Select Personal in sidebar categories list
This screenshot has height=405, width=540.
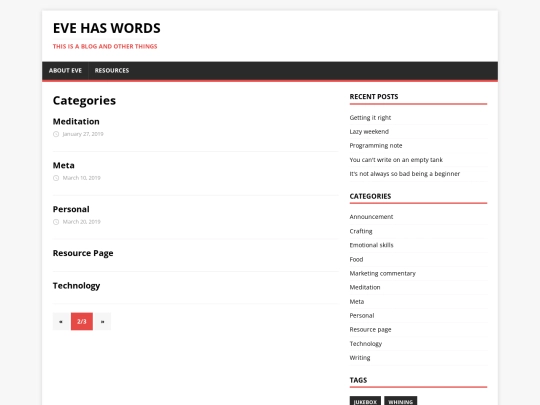362,315
